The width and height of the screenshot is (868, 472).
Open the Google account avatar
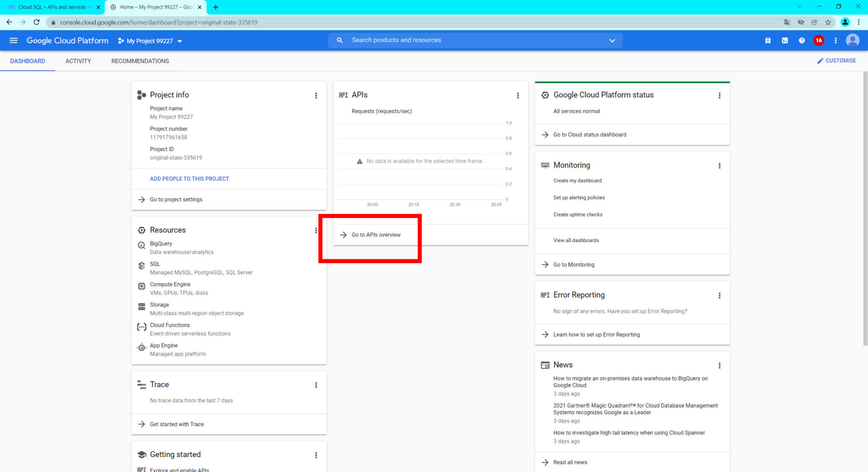tap(853, 40)
